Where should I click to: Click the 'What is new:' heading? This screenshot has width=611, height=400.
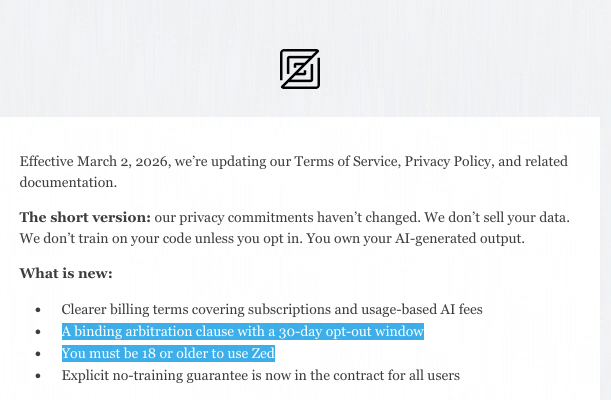point(66,273)
